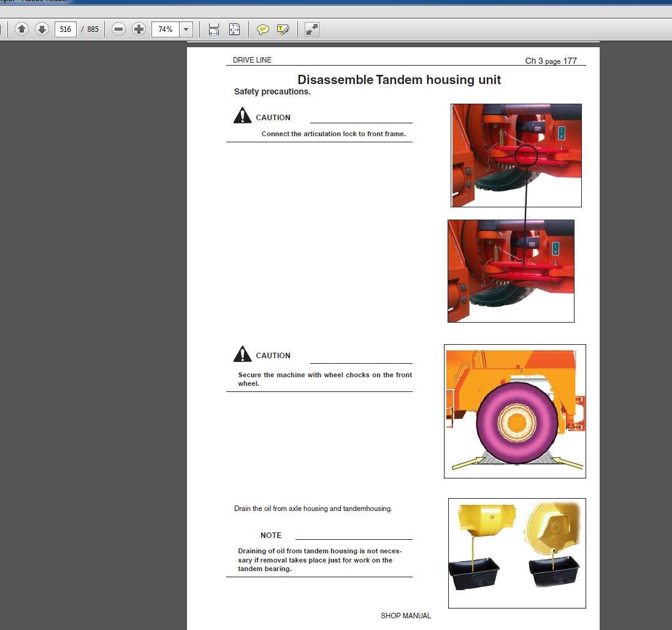Viewport: 672px width, 630px height.
Task: Click the zoom percentage field showing 74%
Action: click(166, 29)
